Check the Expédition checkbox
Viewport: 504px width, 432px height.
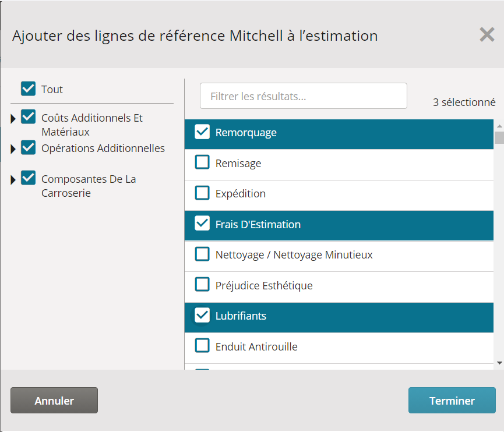point(202,193)
